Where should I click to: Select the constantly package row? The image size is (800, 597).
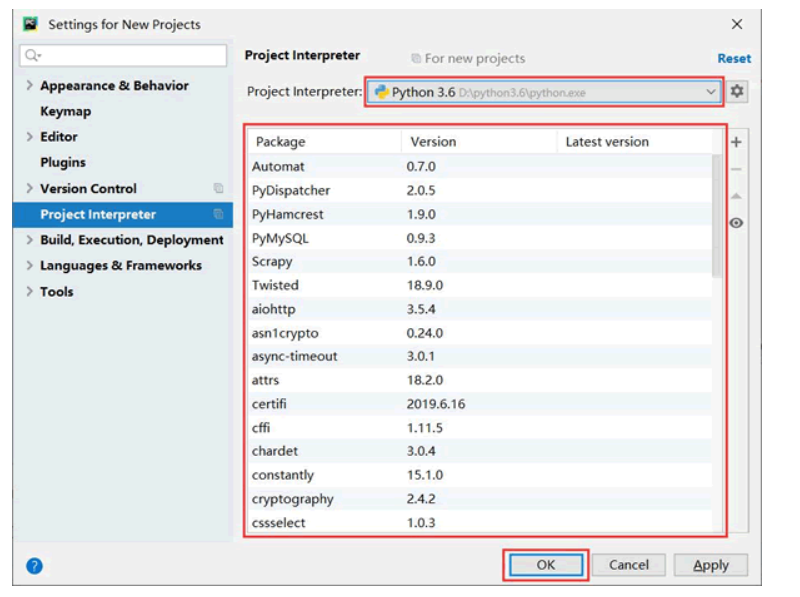(480, 475)
